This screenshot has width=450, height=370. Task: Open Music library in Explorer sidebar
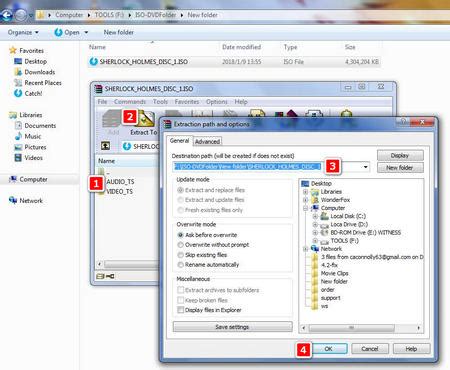click(28, 136)
